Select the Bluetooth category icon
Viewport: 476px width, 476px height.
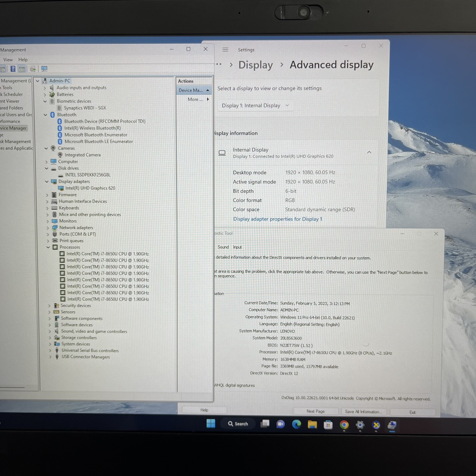[x=53, y=115]
